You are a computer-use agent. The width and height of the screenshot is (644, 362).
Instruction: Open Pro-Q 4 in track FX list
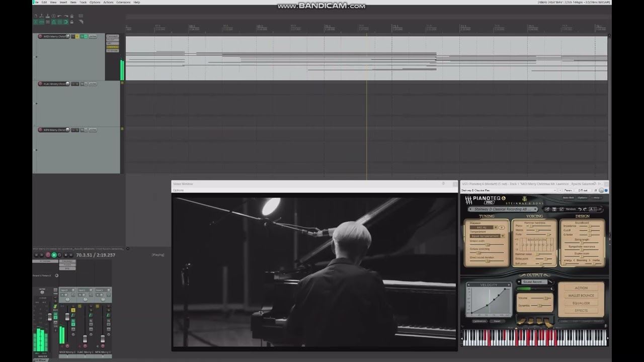point(113,40)
